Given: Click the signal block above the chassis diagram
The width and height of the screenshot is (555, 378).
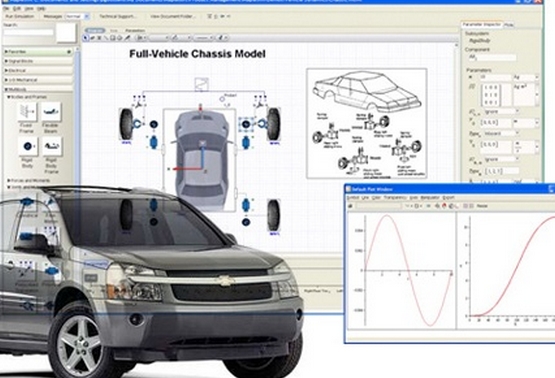Looking at the screenshot, I should (202, 85).
